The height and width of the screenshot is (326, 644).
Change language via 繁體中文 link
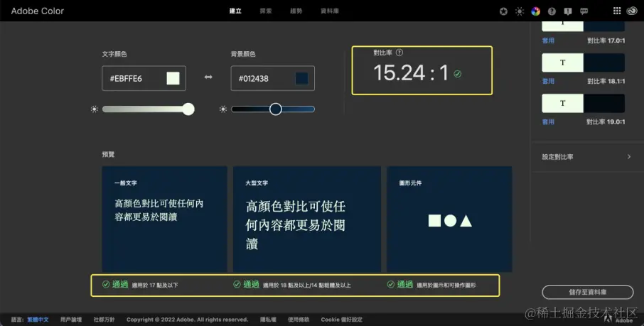(x=38, y=320)
